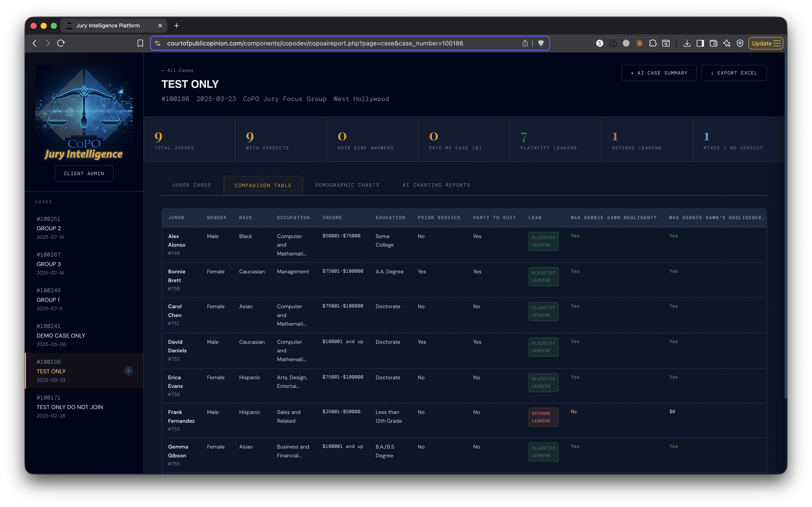Go back via All Cases link

point(177,70)
